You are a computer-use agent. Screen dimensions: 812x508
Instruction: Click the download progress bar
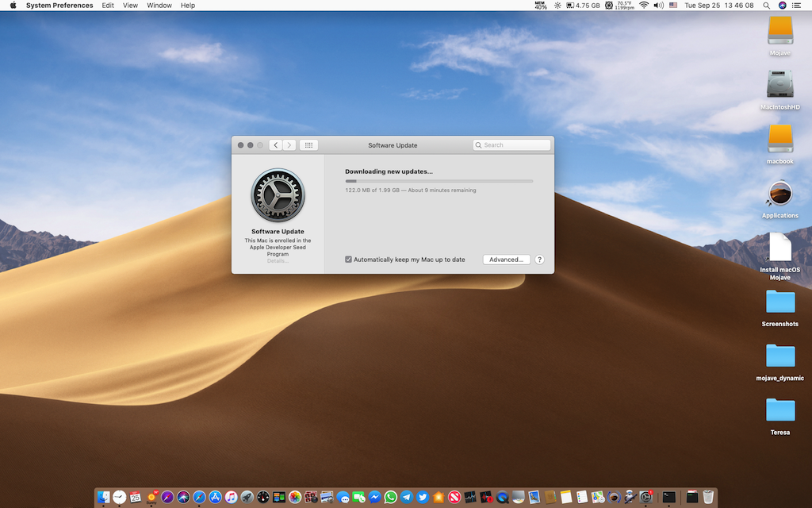click(439, 181)
